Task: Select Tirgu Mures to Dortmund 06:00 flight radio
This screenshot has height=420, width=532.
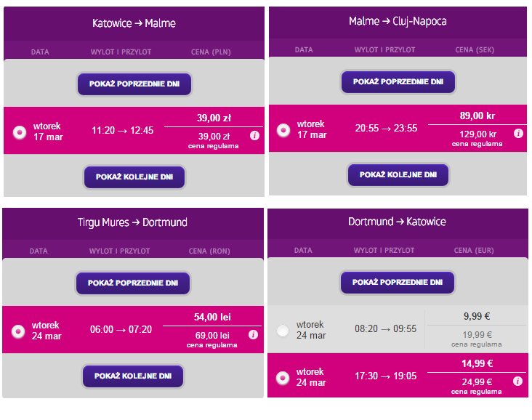Action: point(18,331)
